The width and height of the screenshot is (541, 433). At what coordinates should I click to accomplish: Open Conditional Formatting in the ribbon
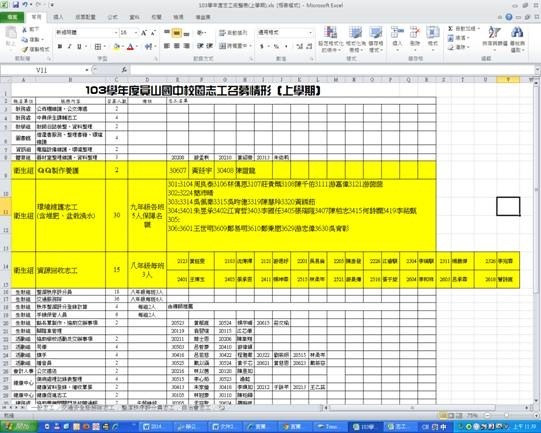click(331, 39)
